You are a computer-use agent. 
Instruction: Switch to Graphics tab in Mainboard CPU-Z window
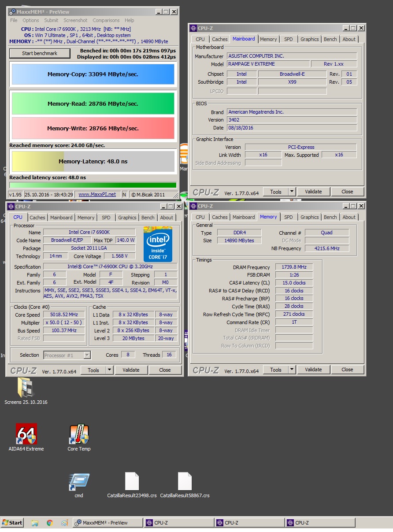[x=309, y=39]
